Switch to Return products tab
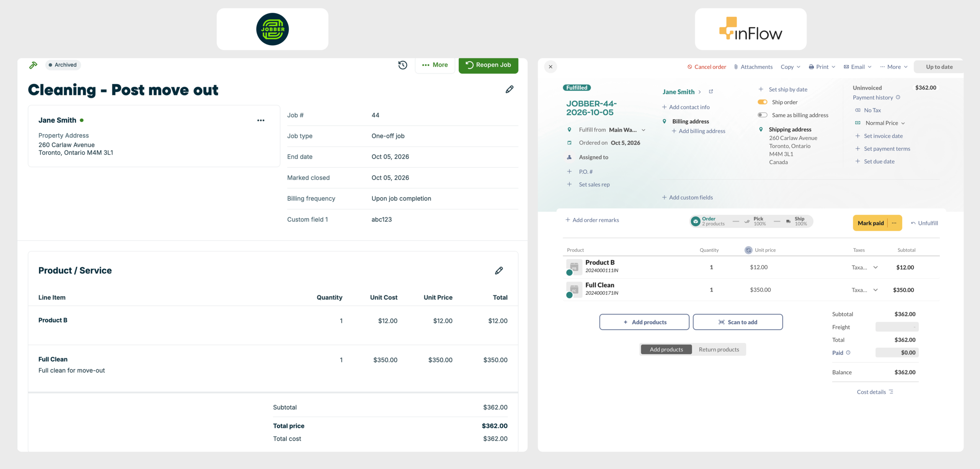 (719, 349)
